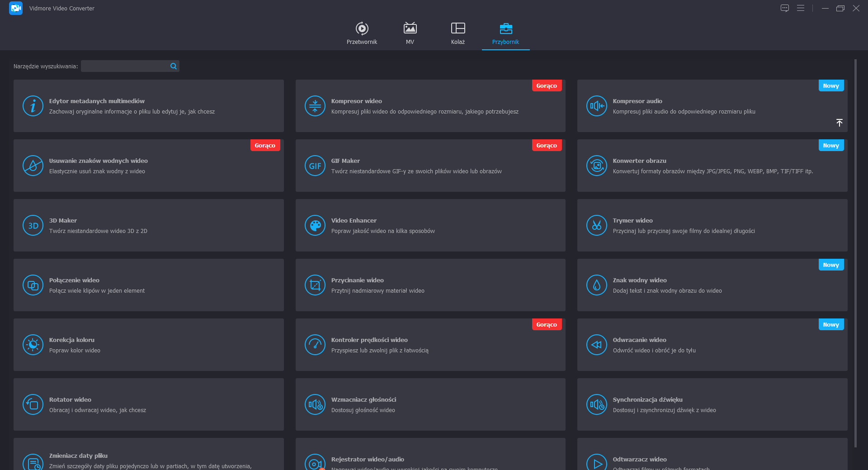
Task: Click the Nowy badge on Znak wodny wideo card
Action: [x=831, y=265]
